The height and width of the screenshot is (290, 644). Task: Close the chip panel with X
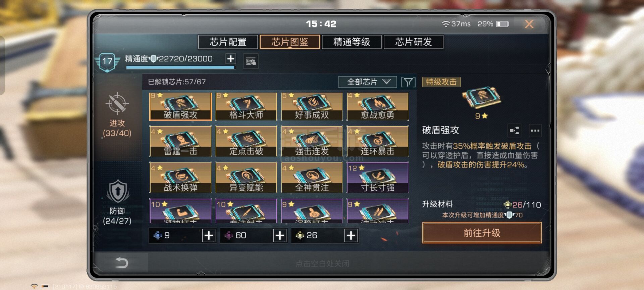tap(529, 24)
